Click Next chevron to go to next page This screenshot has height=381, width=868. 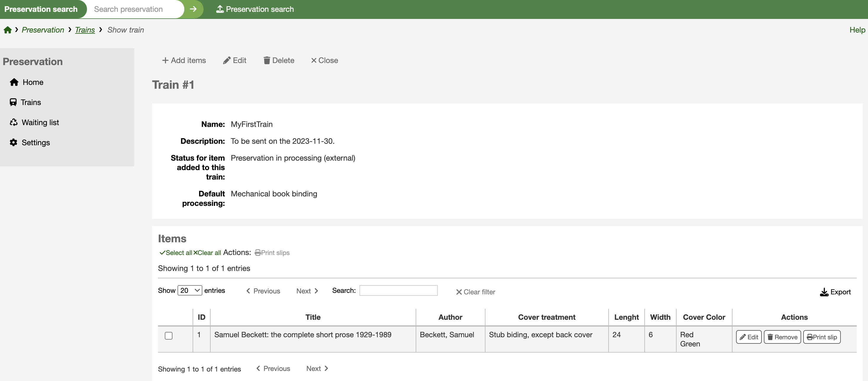pyautogui.click(x=316, y=290)
